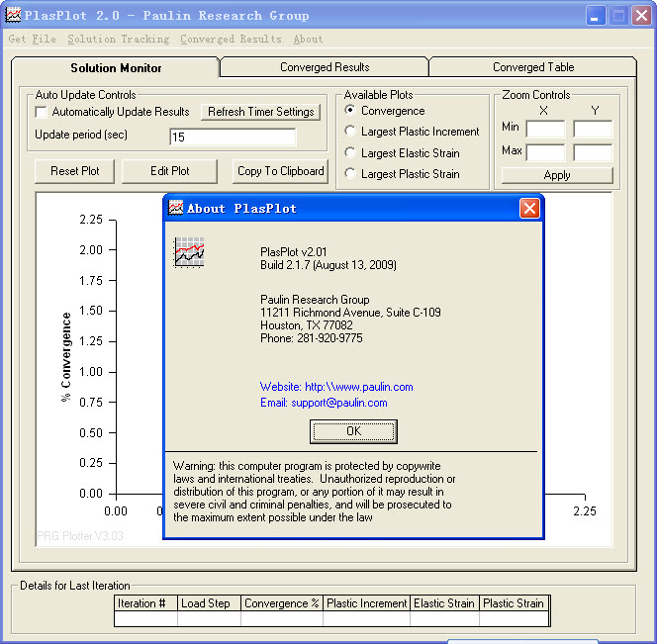Viewport: 657px width, 644px height.
Task: Click the Refresh Timer Settings button
Action: (260, 112)
